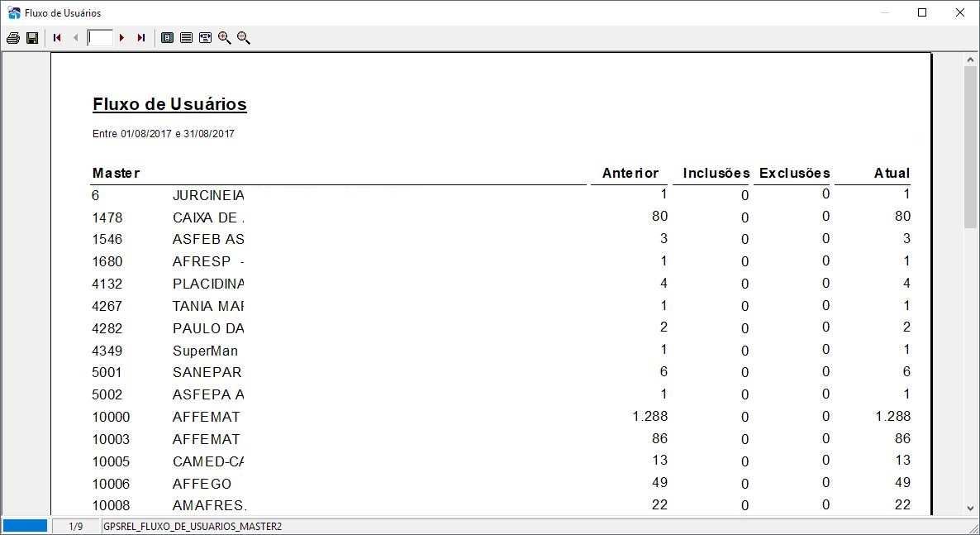Jump to the last report page

click(141, 38)
